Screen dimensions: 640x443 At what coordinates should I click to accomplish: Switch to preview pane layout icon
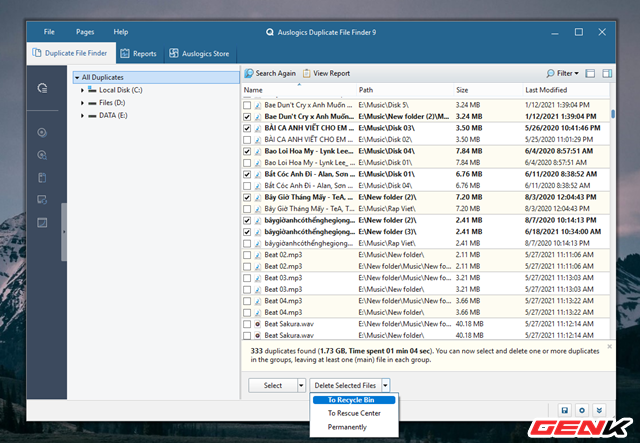coord(607,73)
